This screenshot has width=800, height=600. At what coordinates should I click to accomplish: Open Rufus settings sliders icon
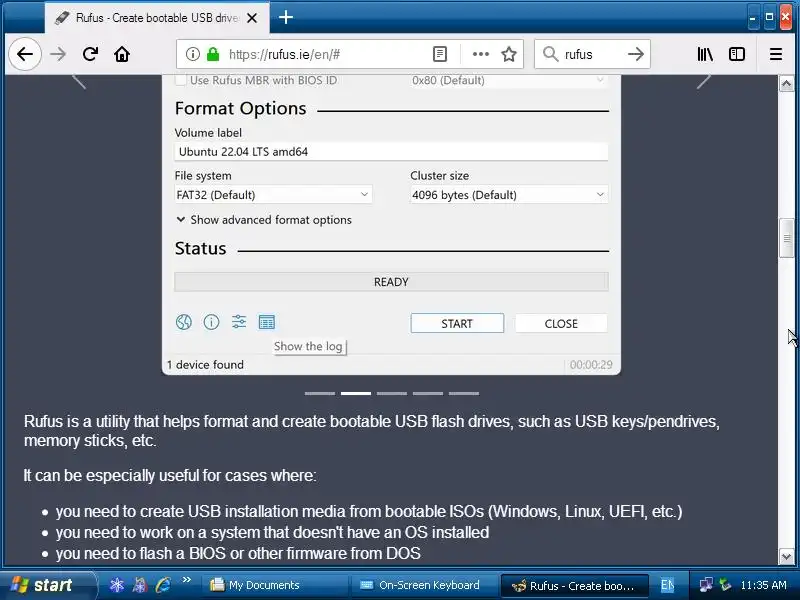[239, 322]
